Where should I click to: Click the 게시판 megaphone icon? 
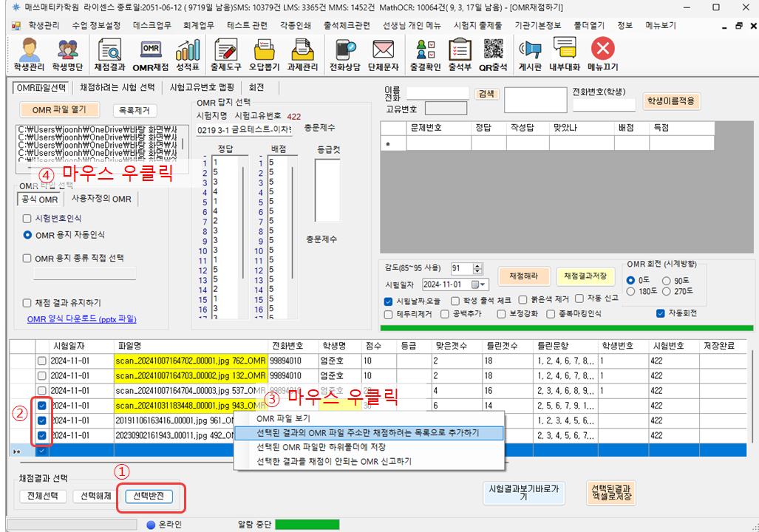(530, 54)
